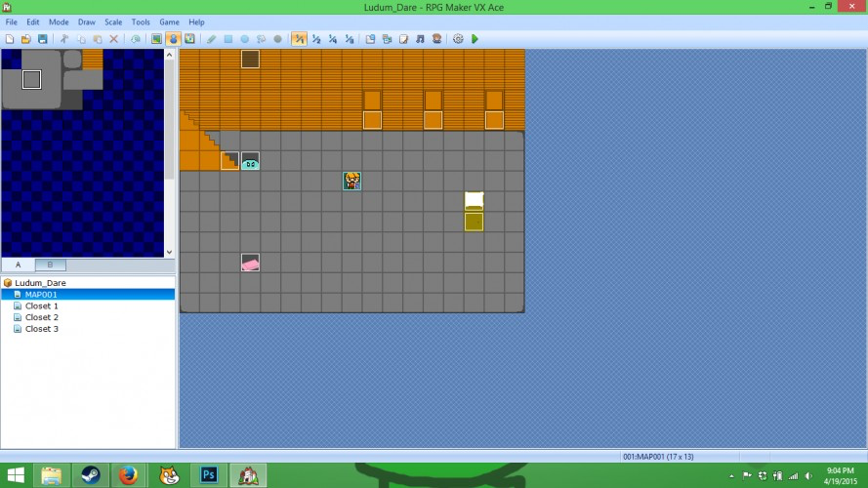Screen dimensions: 868x488
Task: Open the Mode menu
Action: point(59,22)
